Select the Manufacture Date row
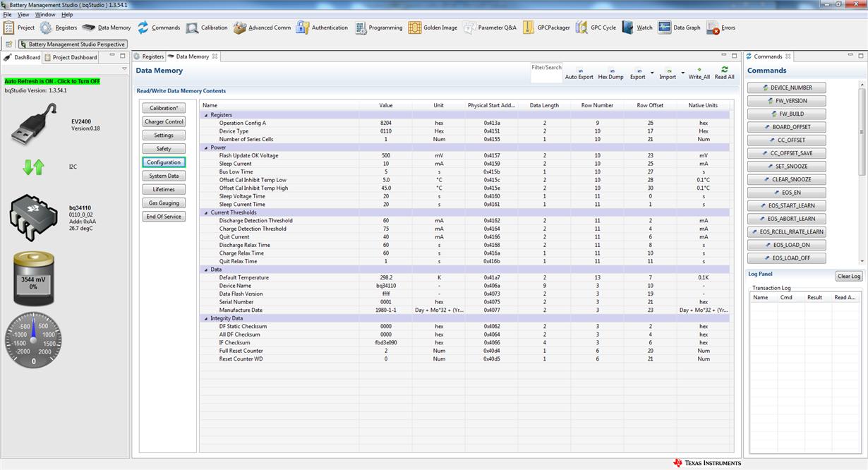 click(x=466, y=310)
